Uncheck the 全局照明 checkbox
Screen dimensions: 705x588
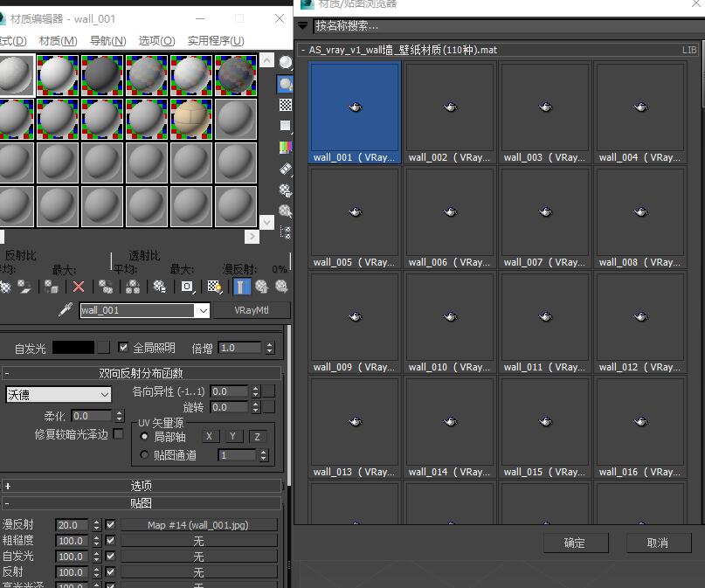(123, 347)
